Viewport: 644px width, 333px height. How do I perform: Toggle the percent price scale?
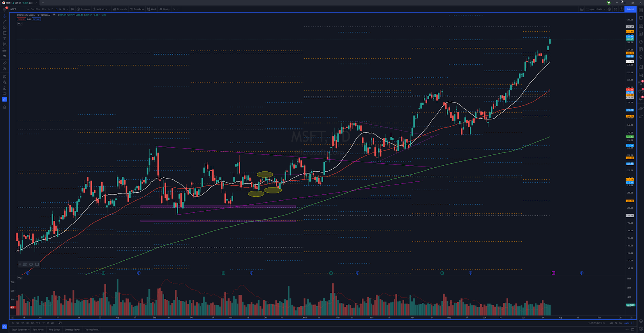616,323
